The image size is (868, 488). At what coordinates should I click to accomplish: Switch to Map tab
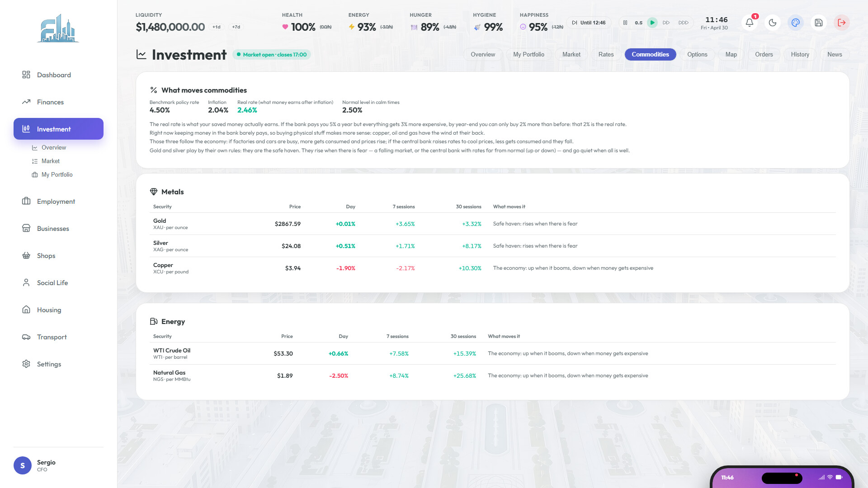coord(731,55)
